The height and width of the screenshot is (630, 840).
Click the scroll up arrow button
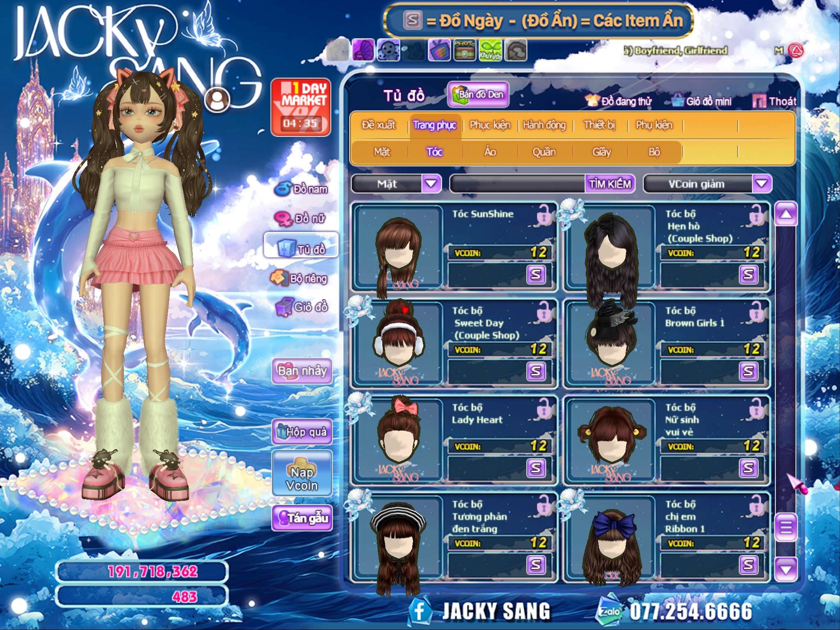tap(786, 214)
